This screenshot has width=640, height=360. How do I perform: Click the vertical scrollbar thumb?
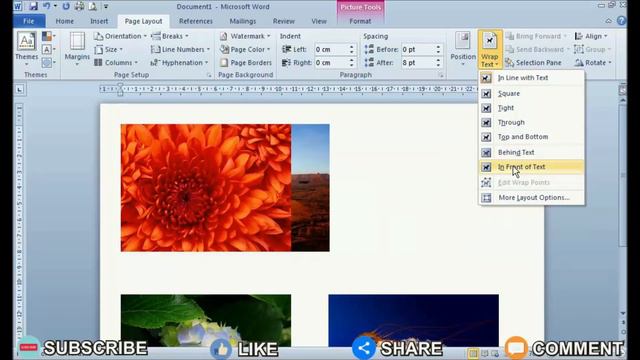622,176
